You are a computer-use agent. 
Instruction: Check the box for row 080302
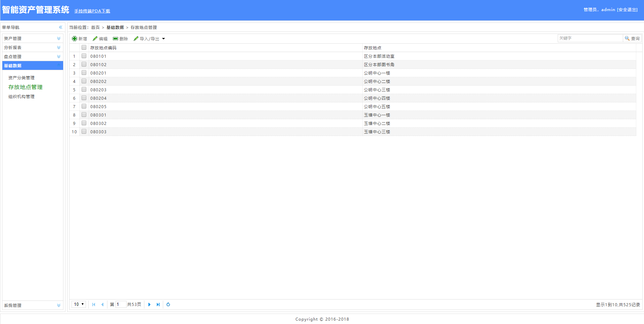84,123
